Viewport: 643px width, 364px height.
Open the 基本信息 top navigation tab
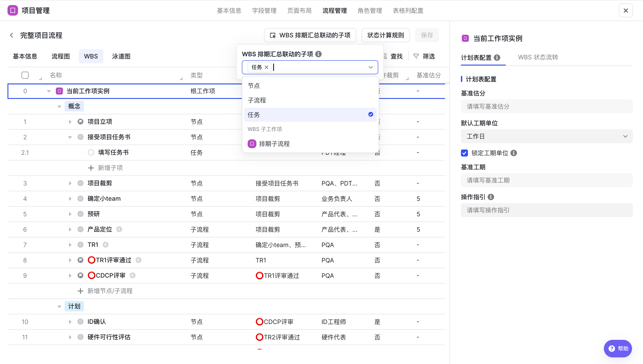click(229, 11)
